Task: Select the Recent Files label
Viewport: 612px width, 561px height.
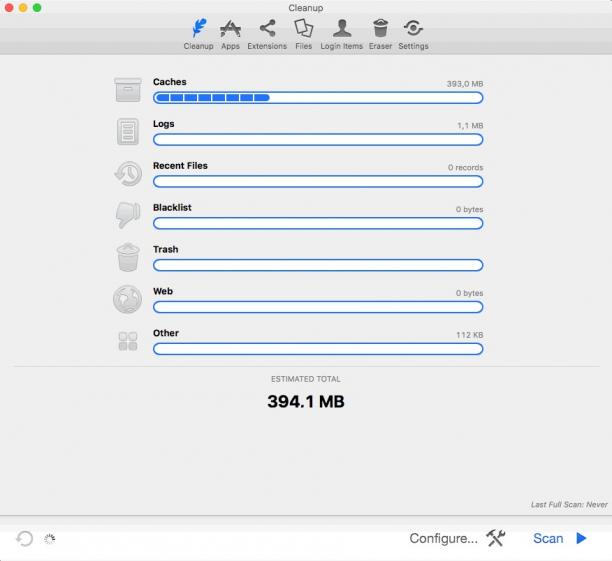Action: (180, 166)
